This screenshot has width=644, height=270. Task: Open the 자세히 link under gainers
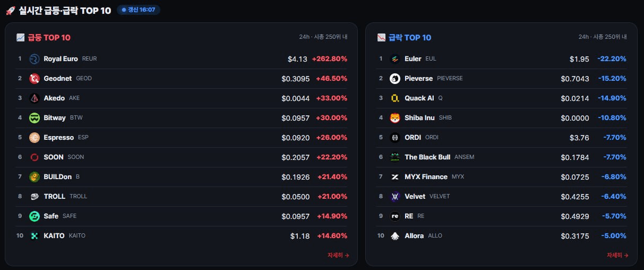[338, 255]
